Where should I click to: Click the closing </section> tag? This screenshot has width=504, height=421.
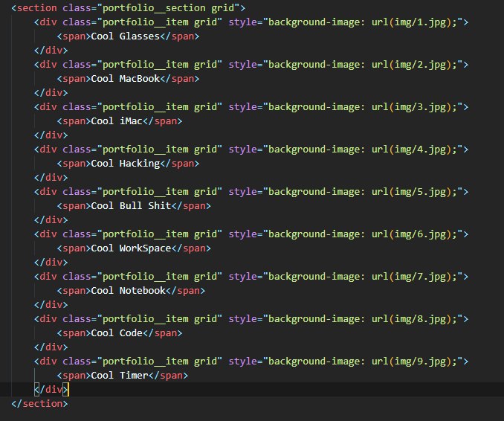click(39, 405)
